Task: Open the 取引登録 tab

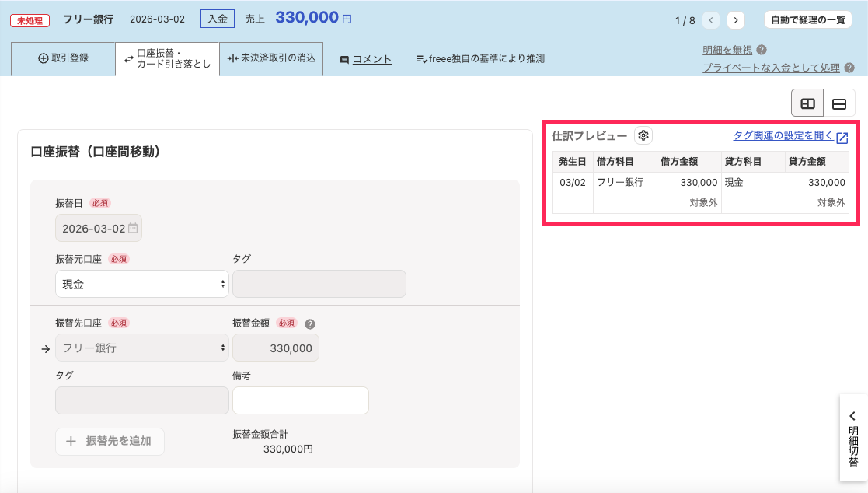Action: tap(63, 58)
